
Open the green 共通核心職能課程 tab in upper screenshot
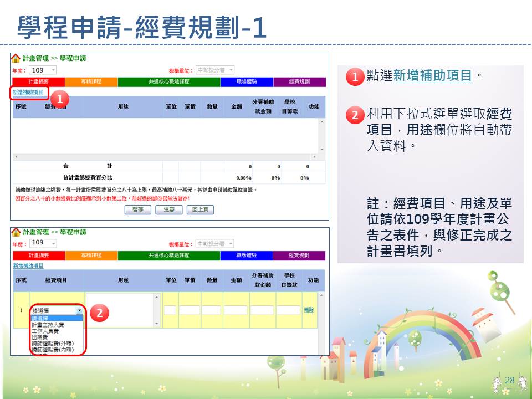click(x=169, y=82)
